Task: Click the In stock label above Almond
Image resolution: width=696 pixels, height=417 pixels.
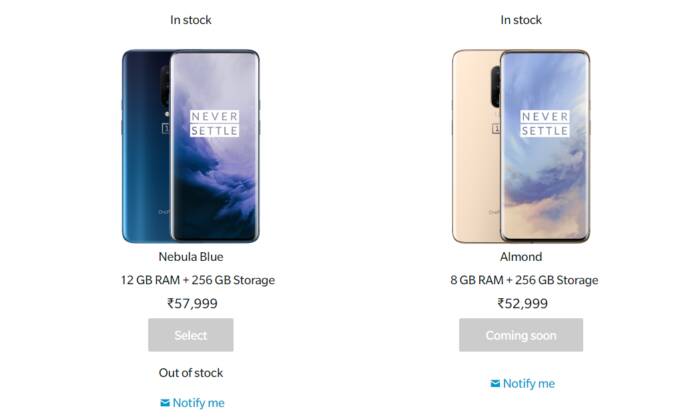Action: [520, 19]
